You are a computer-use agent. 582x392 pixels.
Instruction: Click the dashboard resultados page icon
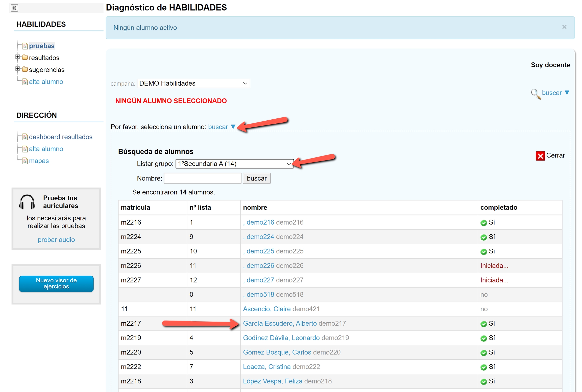25,137
